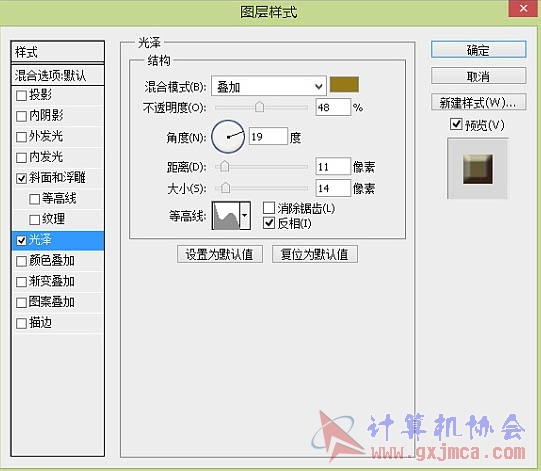
Task: Select 混合选项:默认 in styles list
Action: tap(58, 75)
